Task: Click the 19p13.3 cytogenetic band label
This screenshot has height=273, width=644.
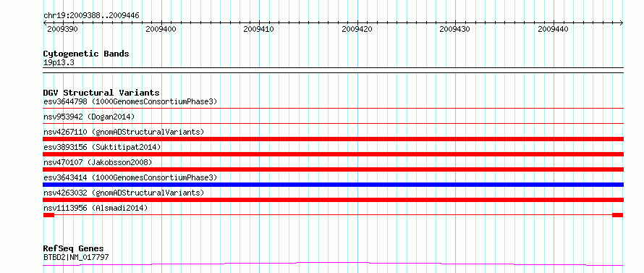Action: [59, 63]
